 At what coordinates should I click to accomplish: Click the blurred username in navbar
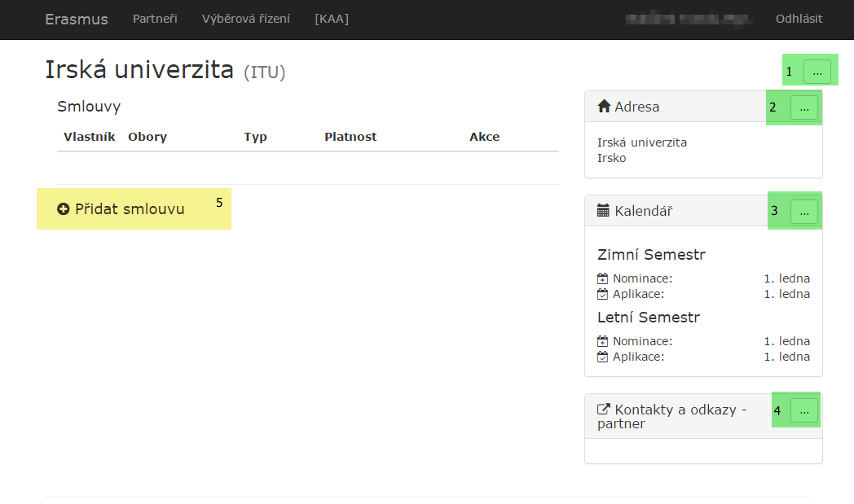click(689, 19)
